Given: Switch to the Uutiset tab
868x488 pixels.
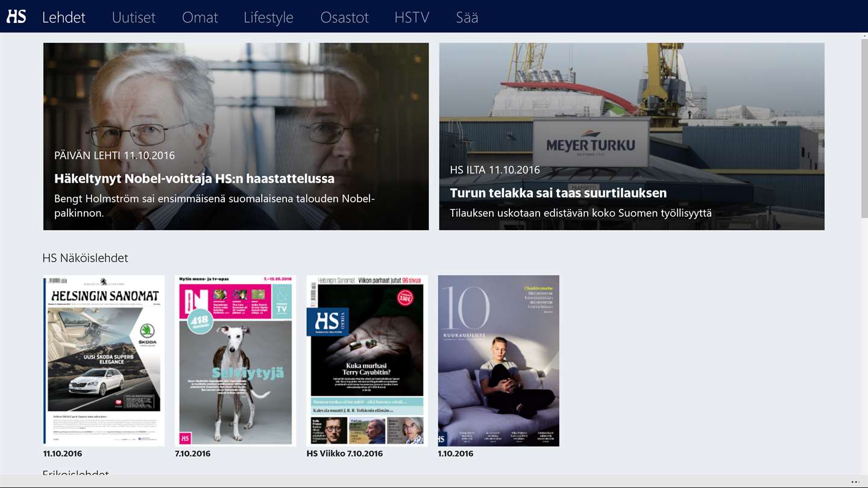Looking at the screenshot, I should coord(134,17).
